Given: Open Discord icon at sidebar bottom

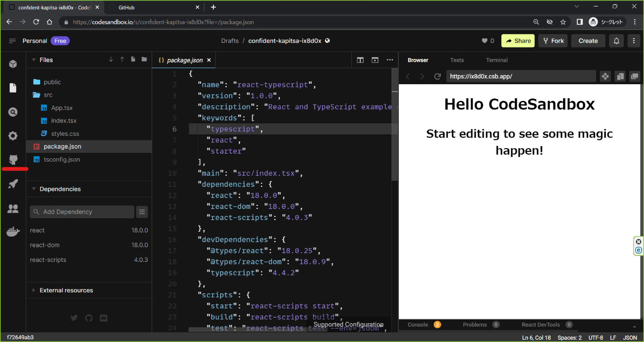Looking at the screenshot, I should click(x=103, y=318).
